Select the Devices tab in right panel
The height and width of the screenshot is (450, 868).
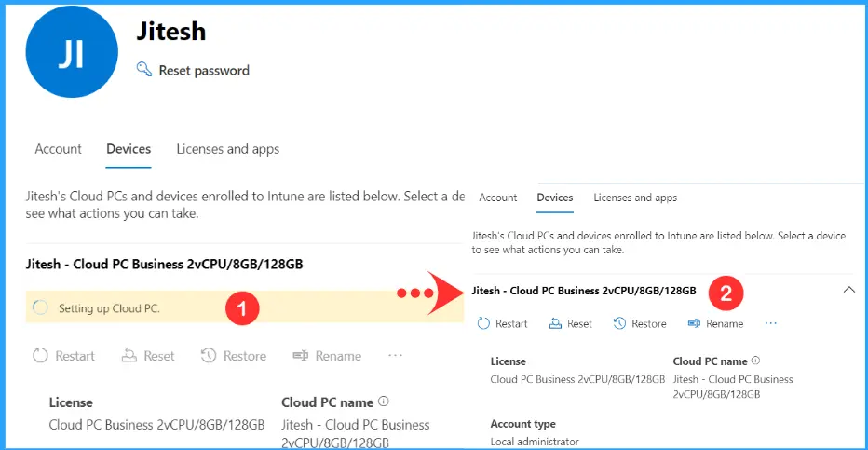(555, 198)
